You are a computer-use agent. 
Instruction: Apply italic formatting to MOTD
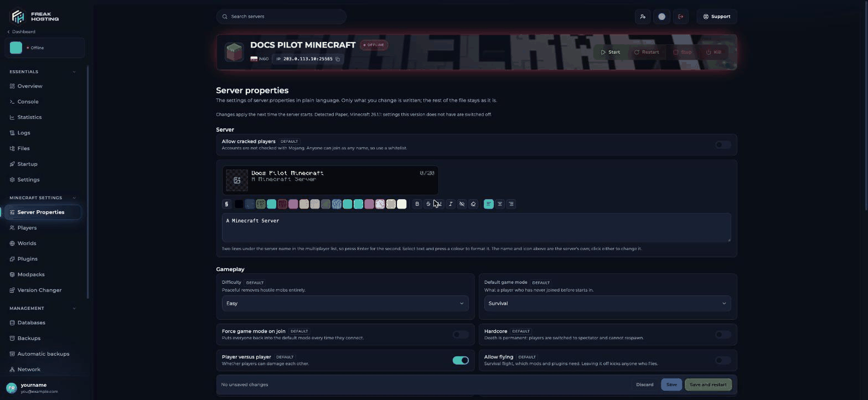click(x=451, y=204)
